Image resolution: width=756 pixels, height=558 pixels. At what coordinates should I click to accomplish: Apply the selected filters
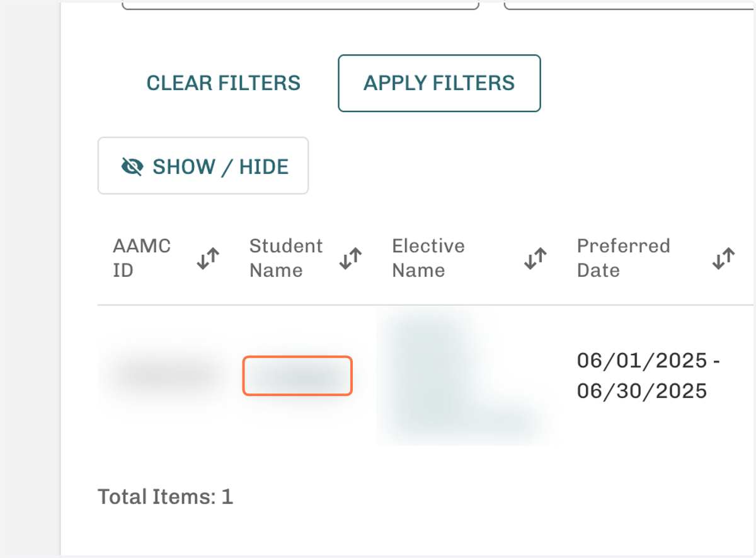439,83
